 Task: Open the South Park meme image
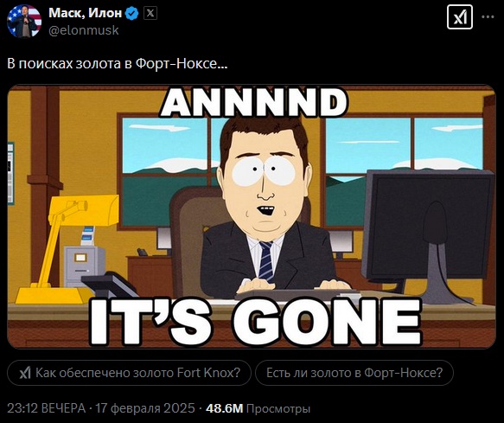252,216
